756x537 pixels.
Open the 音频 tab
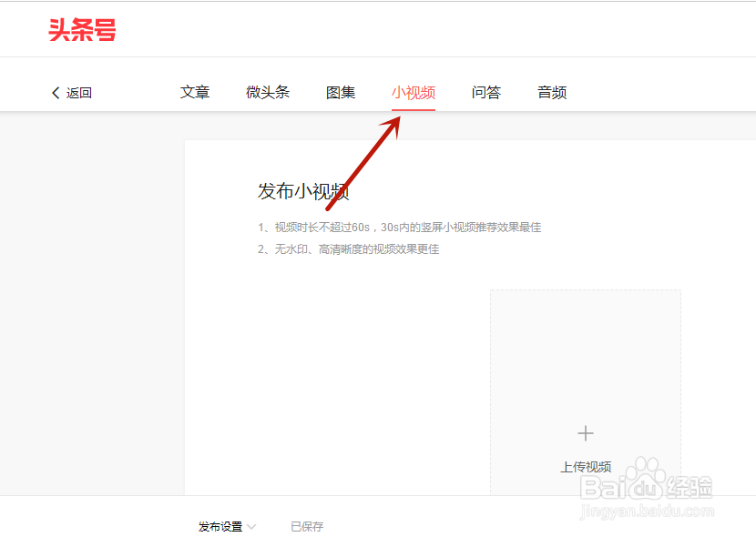pyautogui.click(x=552, y=92)
